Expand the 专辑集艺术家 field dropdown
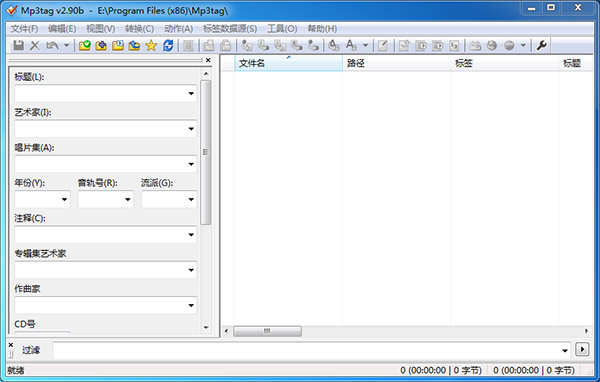600x382 pixels. click(x=191, y=270)
